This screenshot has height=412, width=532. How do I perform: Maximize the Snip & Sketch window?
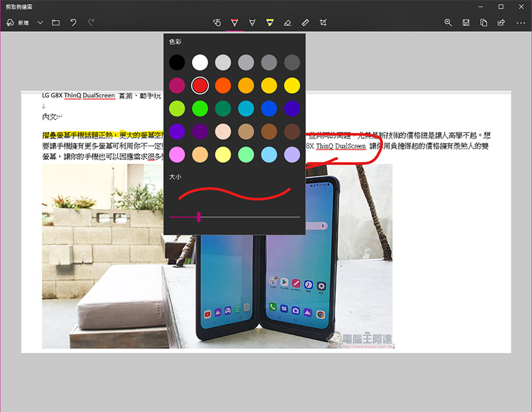click(x=501, y=7)
